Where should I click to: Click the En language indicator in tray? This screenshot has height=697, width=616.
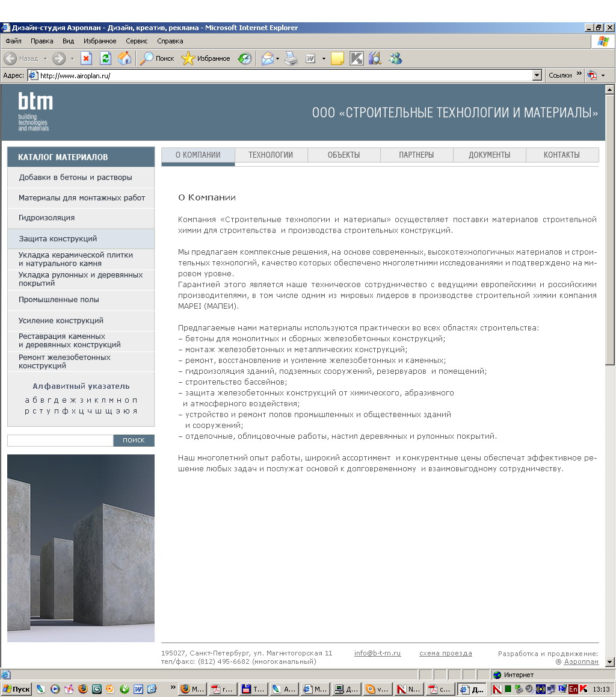coord(572,690)
